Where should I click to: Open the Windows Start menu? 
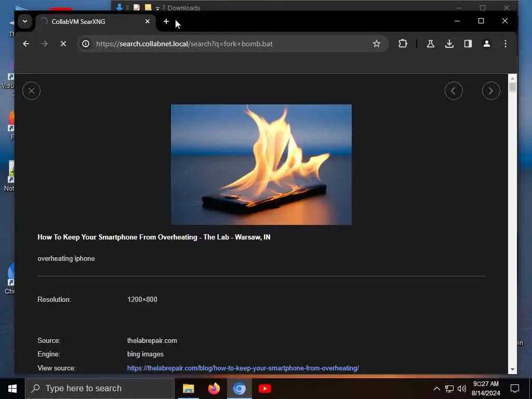point(12,389)
